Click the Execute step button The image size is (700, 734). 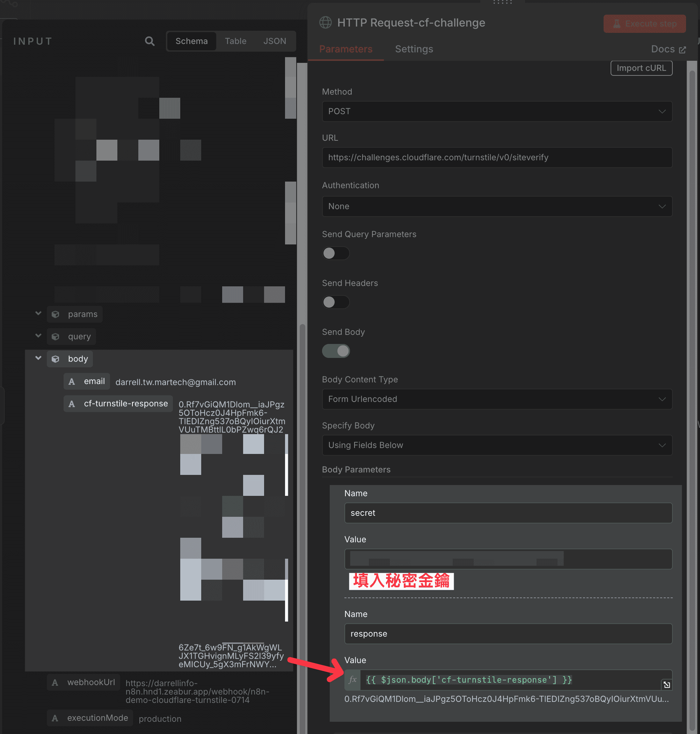point(644,23)
